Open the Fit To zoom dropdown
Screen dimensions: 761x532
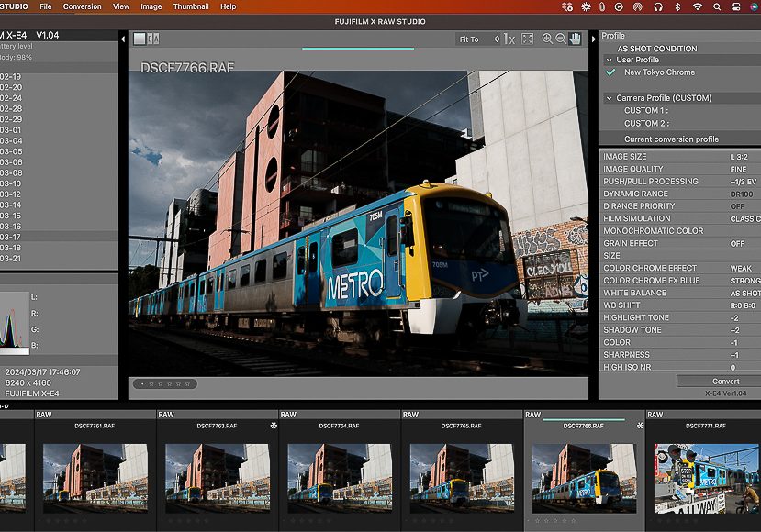[478, 39]
